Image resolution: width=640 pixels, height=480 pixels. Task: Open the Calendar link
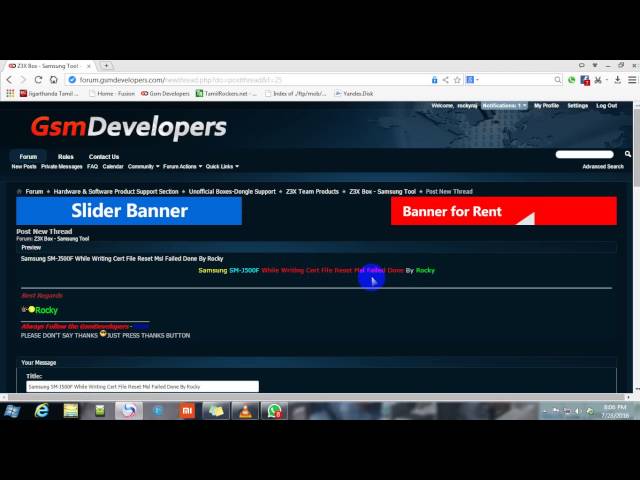coord(113,167)
